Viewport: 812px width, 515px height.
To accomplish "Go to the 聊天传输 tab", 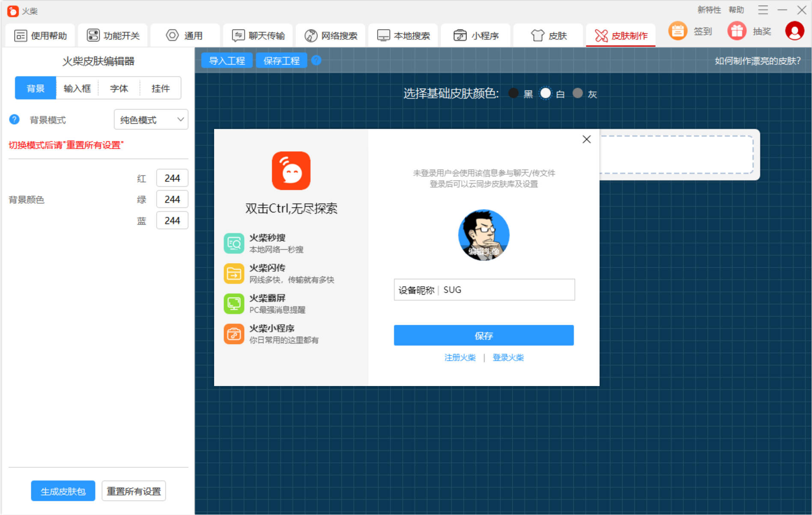I will pos(258,36).
